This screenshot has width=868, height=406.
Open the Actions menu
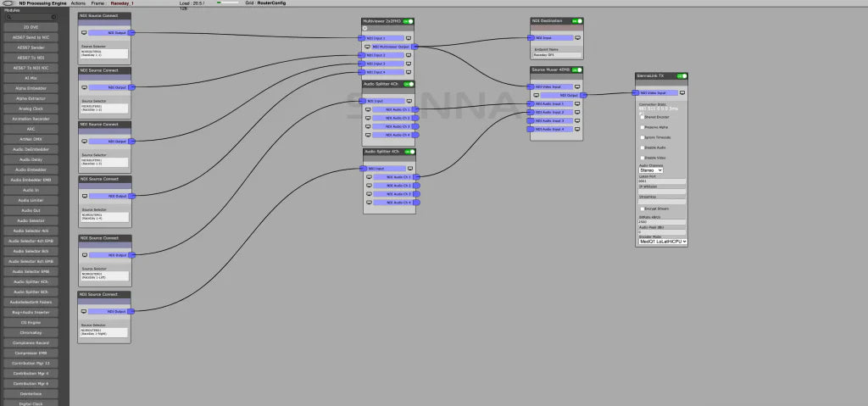point(78,3)
